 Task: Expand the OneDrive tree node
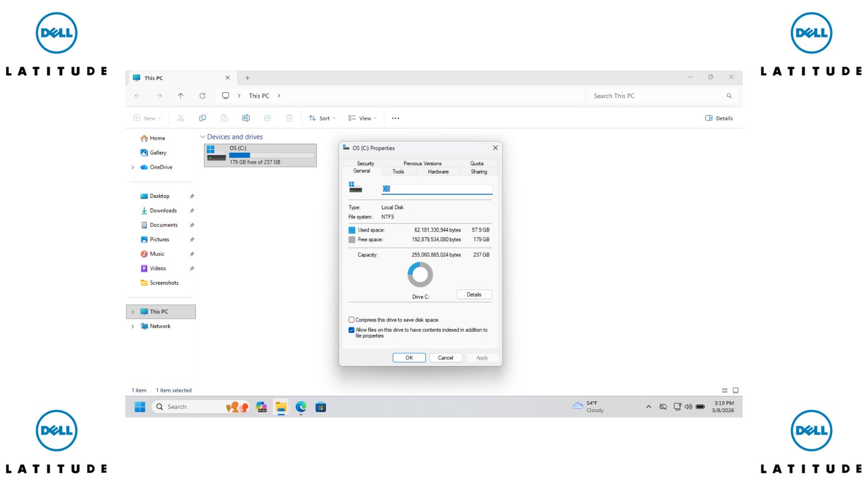[132, 168]
